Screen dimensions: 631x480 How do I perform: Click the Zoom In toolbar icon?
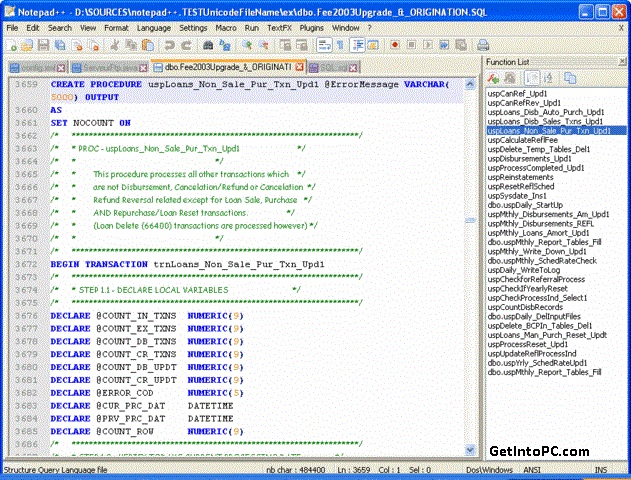click(x=247, y=45)
